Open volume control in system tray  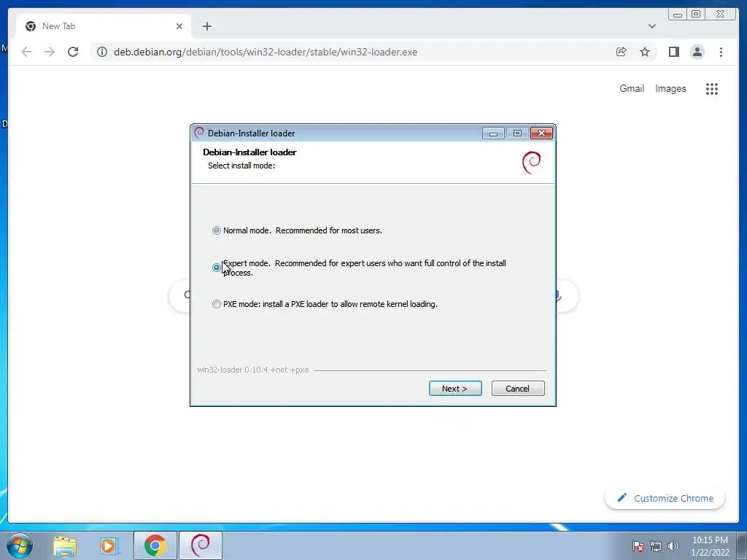pos(673,546)
